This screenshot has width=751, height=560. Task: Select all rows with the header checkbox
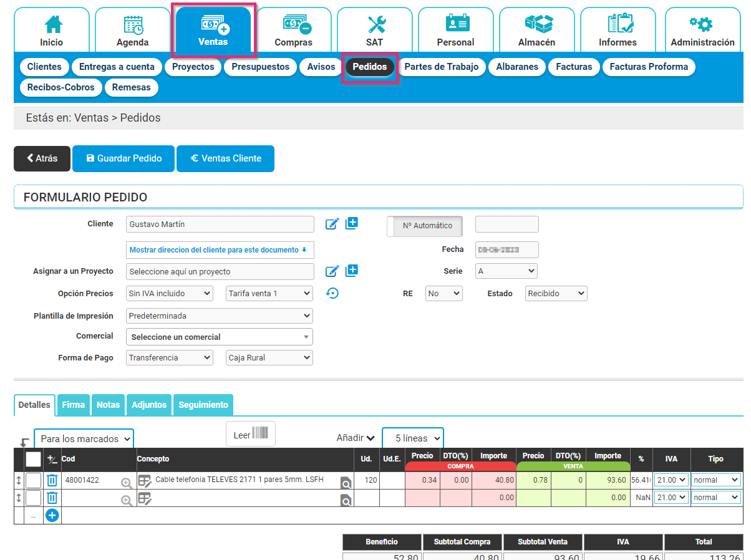click(34, 458)
